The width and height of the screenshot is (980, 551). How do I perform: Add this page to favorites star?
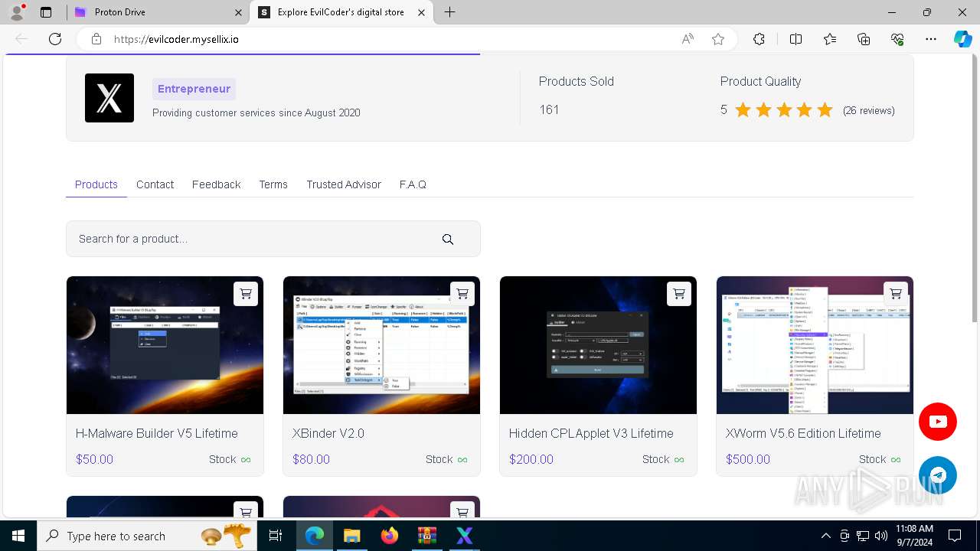tap(718, 39)
